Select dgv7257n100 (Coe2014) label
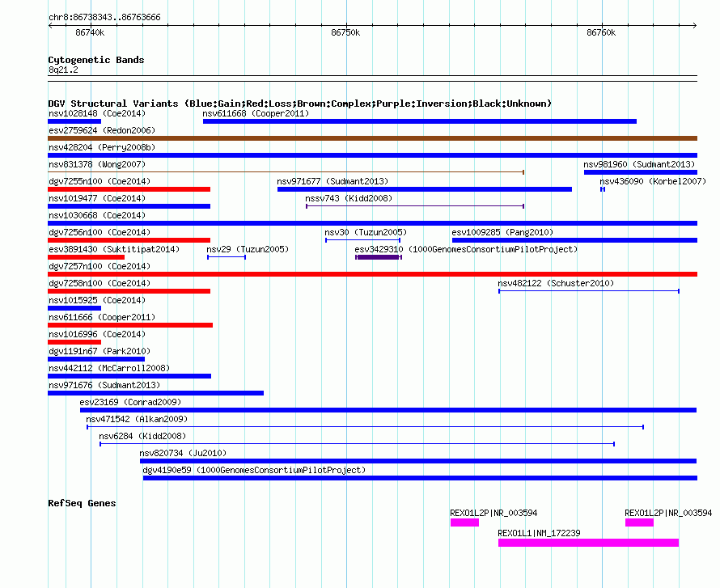 tap(100, 266)
